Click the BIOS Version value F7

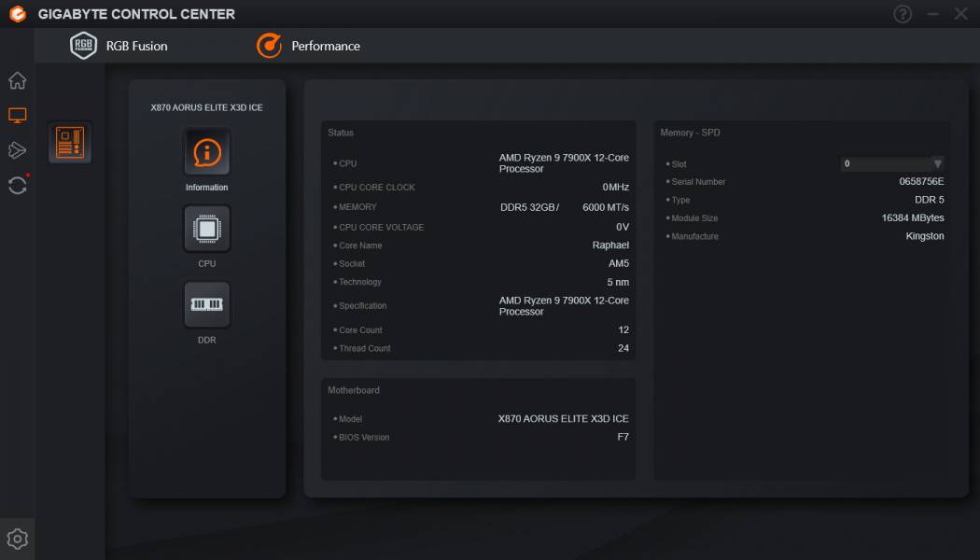(623, 438)
